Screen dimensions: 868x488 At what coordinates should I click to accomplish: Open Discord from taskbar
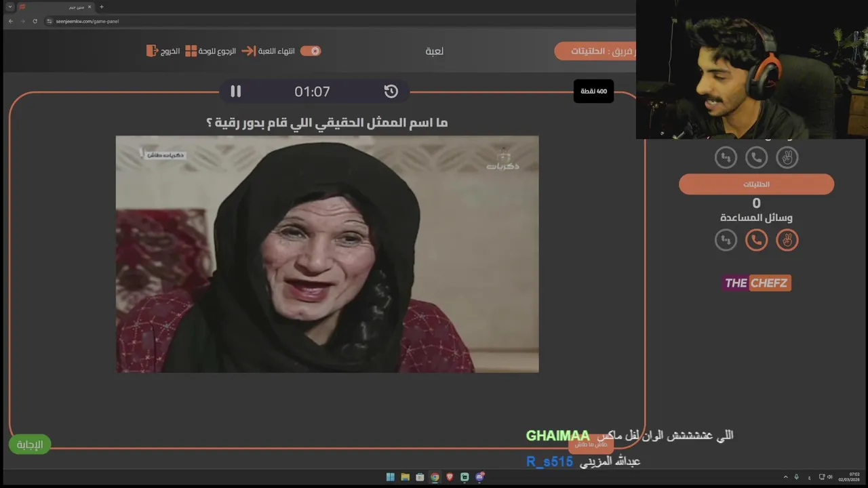click(479, 477)
